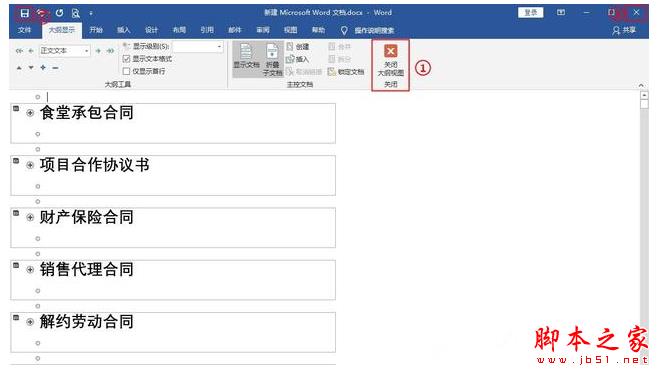
Task: Redo via the circular arrow icon
Action: tap(59, 13)
